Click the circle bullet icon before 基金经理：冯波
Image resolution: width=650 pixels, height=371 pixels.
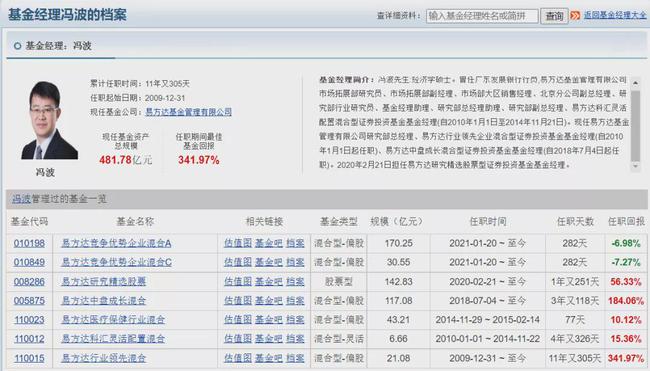pyautogui.click(x=17, y=46)
